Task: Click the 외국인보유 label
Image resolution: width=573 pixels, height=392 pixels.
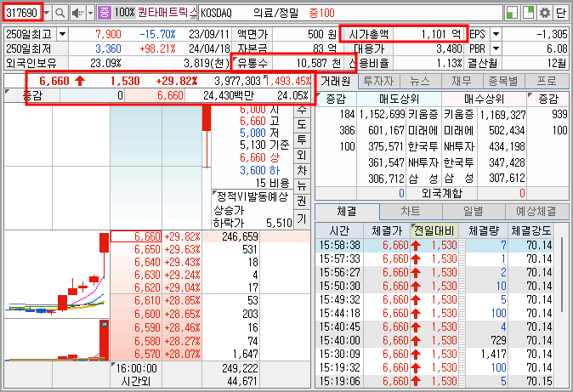Action: [31, 63]
